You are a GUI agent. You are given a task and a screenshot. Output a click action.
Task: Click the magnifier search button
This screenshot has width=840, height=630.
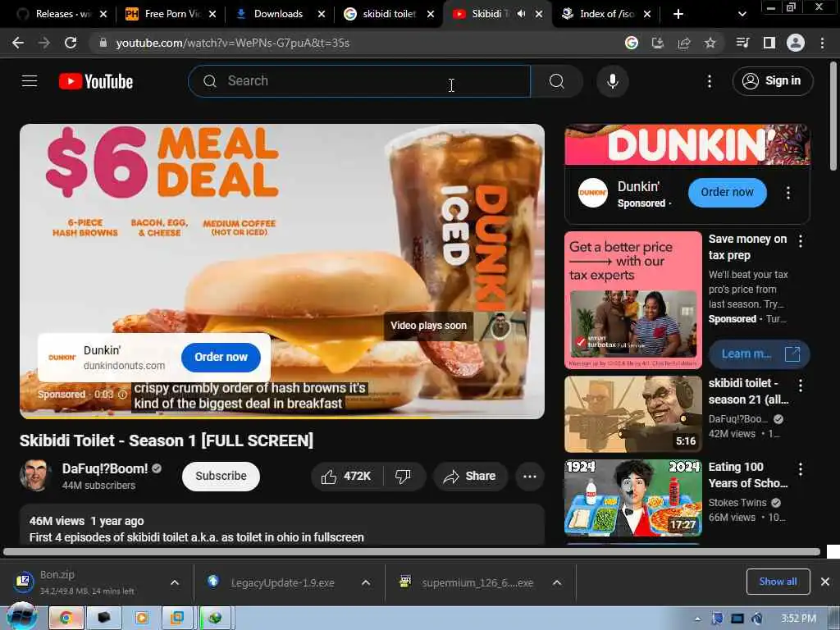click(x=557, y=81)
